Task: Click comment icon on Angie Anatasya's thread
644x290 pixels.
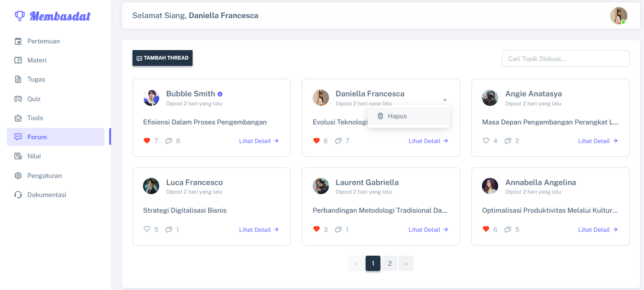Action: (508, 141)
